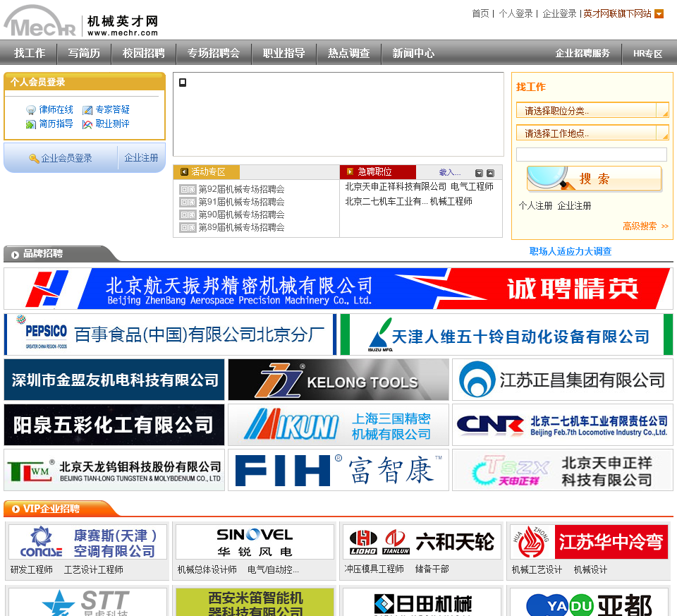Click the review icon for 第89届机械专场招聘会
The width and height of the screenshot is (677, 616).
[188, 227]
